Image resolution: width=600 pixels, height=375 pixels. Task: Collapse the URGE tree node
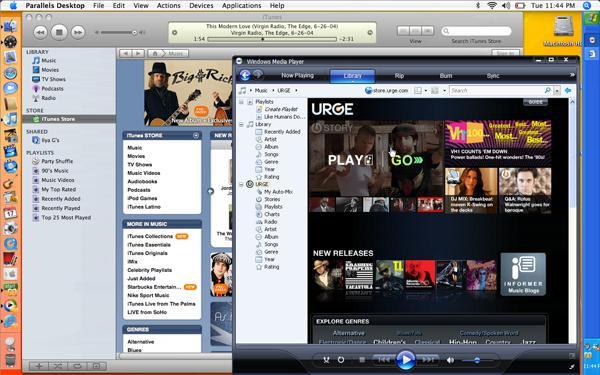pyautogui.click(x=241, y=184)
